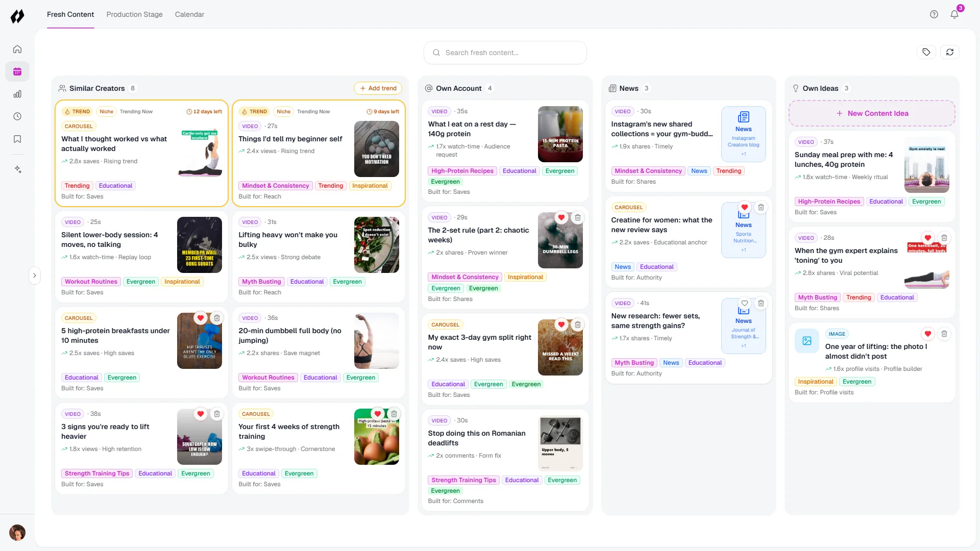This screenshot has width=980, height=551.
Task: Click the Add trend button
Action: (378, 88)
